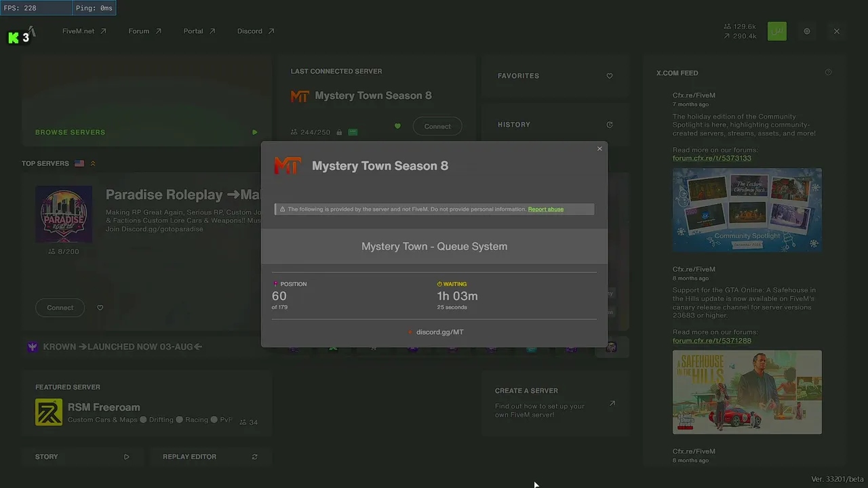Viewport: 868px width, 488px height.
Task: Click the discord.gg/MT link in dialog
Action: pyautogui.click(x=440, y=332)
